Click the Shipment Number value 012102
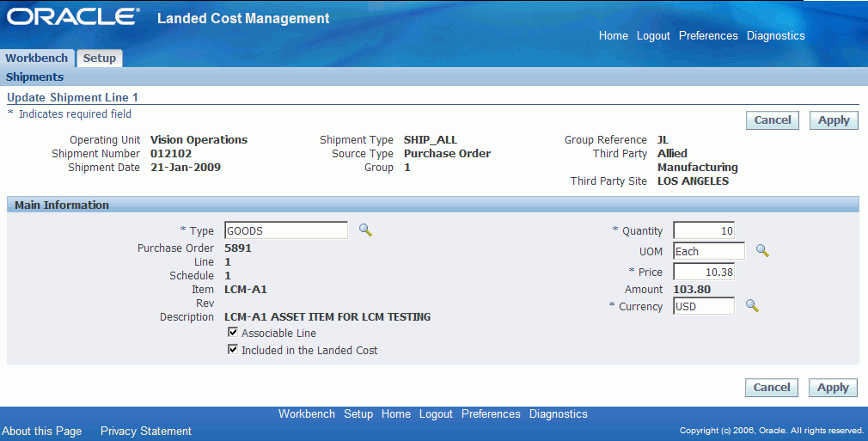 pos(171,154)
